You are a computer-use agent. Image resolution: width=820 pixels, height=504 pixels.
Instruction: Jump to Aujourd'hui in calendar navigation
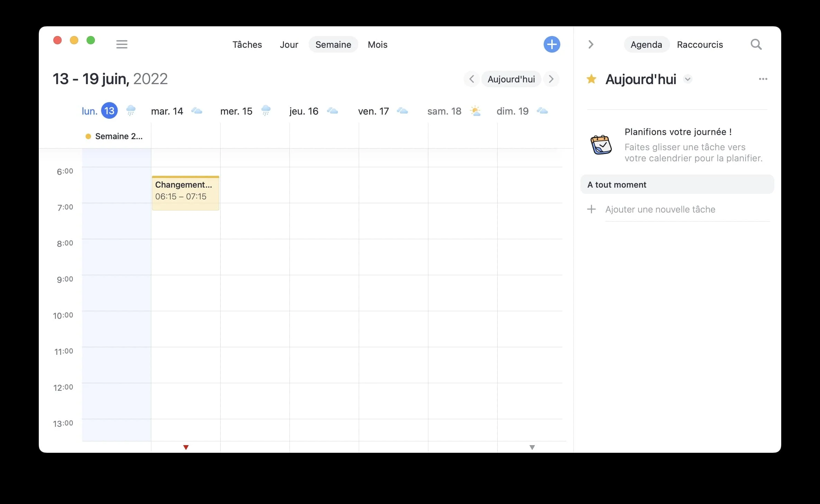pos(511,79)
